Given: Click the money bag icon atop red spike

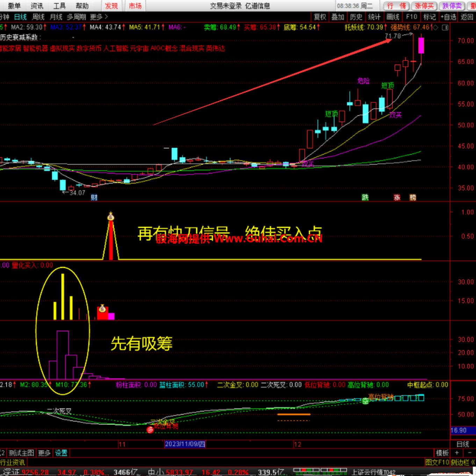Looking at the screenshot, I should tap(111, 216).
